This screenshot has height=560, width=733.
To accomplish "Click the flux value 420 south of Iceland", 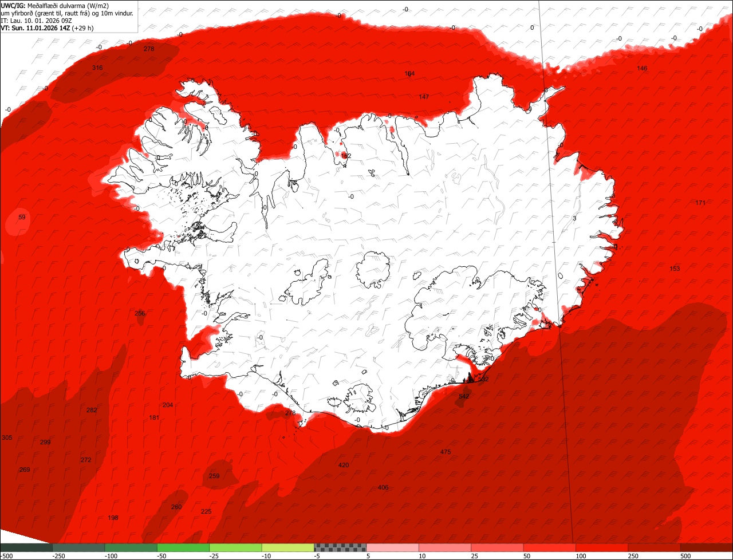I will click(x=344, y=465).
